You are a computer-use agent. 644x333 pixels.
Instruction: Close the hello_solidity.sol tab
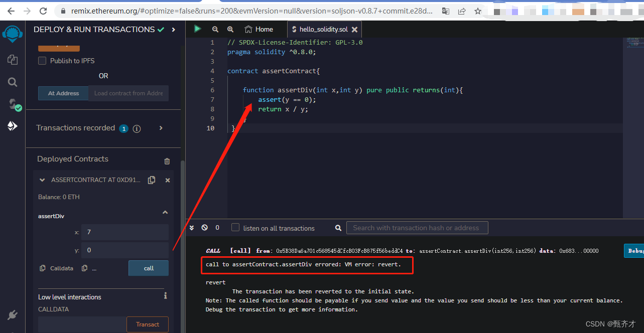coord(354,30)
